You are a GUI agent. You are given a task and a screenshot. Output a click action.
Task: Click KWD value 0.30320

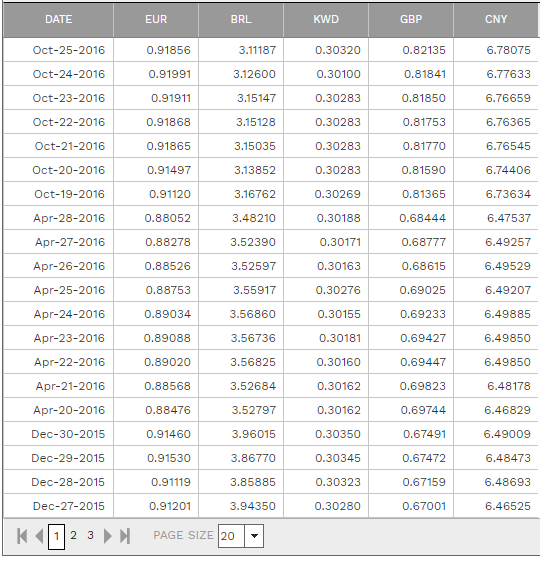coord(338,50)
